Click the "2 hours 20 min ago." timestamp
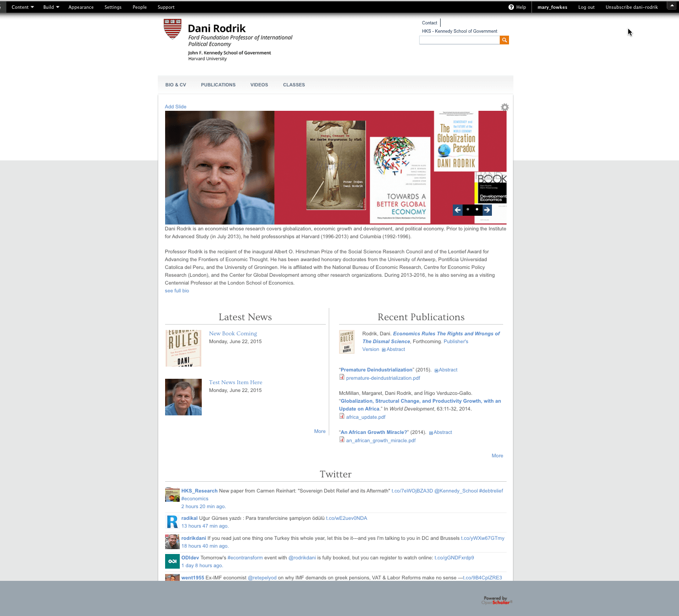This screenshot has height=616, width=679. [x=204, y=507]
